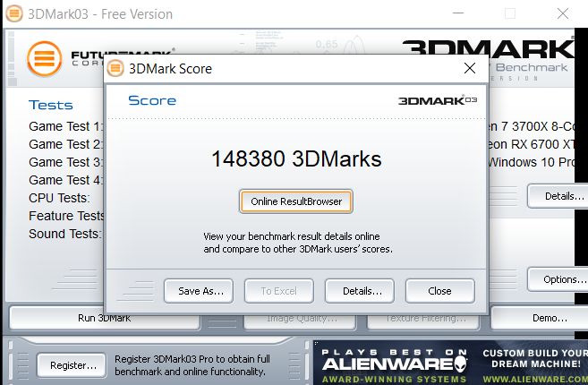Viewport: 588px width, 385px height.
Task: Click Run 3DMark in the main window
Action: pos(104,319)
